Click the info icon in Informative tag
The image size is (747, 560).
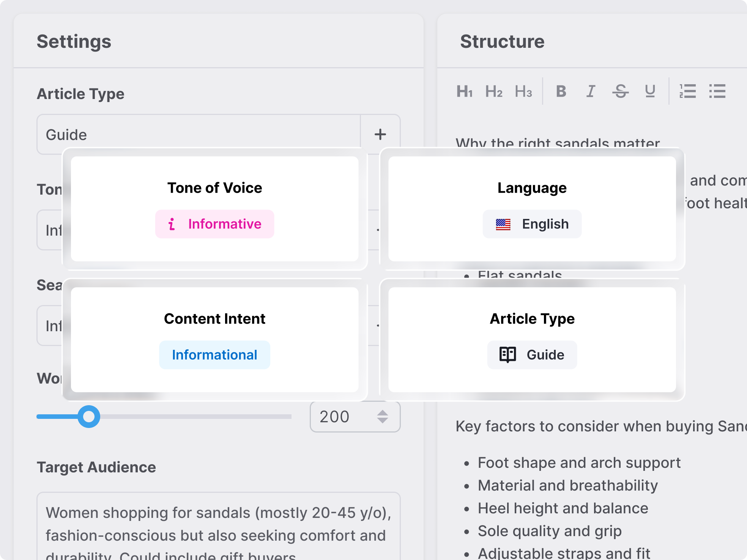(172, 224)
